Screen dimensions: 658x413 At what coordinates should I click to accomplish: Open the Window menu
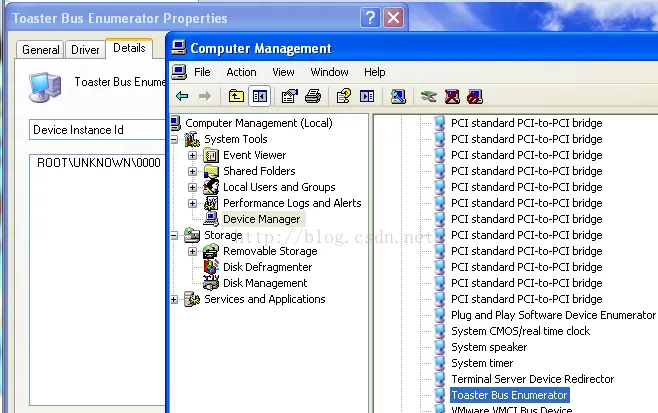point(329,72)
